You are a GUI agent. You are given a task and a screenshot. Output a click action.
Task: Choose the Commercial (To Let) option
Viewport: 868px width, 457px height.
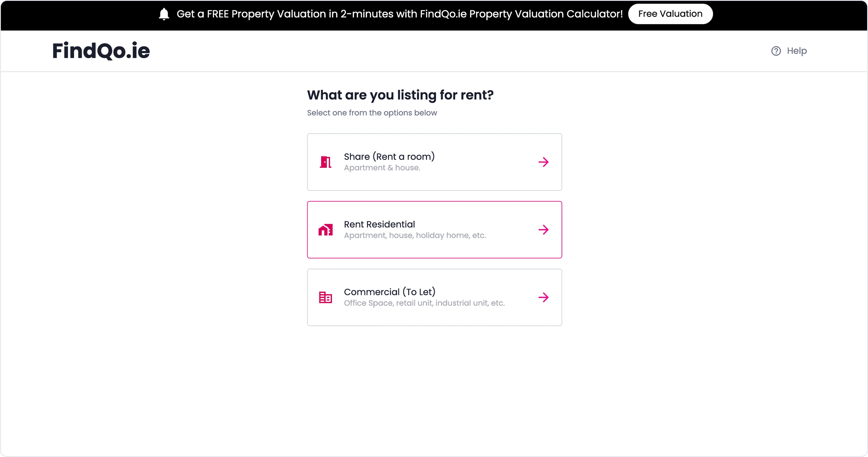pyautogui.click(x=434, y=297)
